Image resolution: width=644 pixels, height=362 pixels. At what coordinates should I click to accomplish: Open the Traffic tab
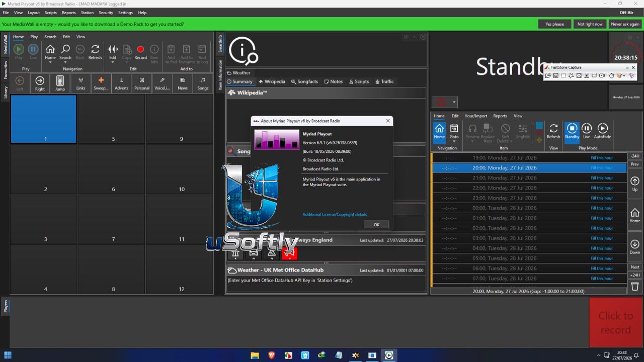pyautogui.click(x=384, y=81)
